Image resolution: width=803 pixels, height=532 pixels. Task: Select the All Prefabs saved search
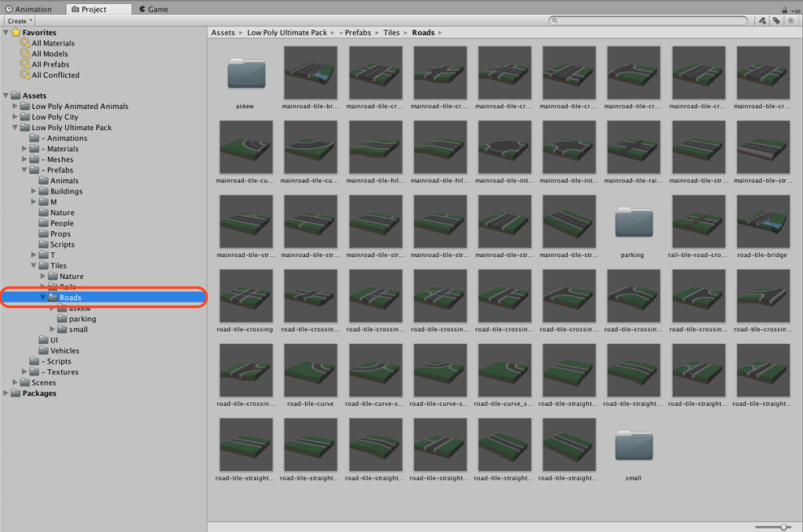point(50,64)
